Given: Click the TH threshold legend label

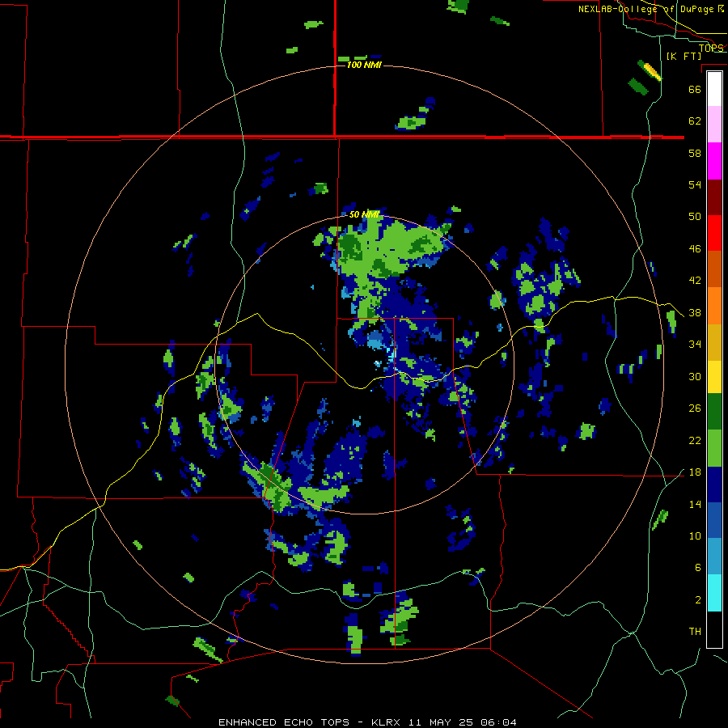Looking at the screenshot, I should 695,632.
